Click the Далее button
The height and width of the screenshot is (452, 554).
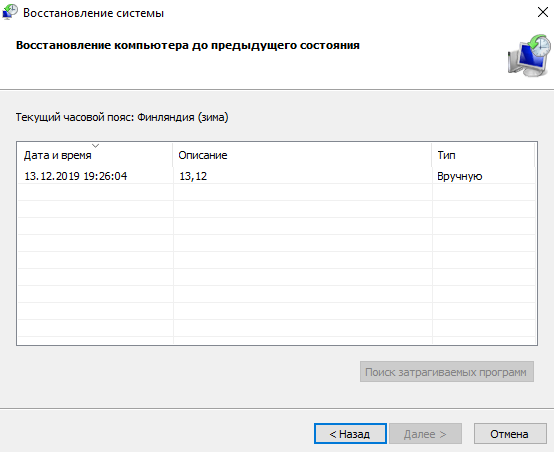pos(425,434)
